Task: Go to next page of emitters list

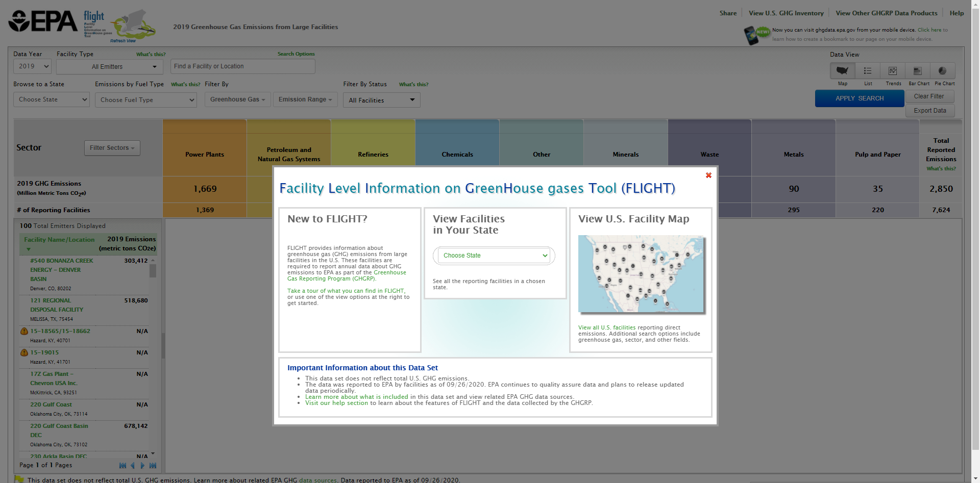Action: point(142,466)
